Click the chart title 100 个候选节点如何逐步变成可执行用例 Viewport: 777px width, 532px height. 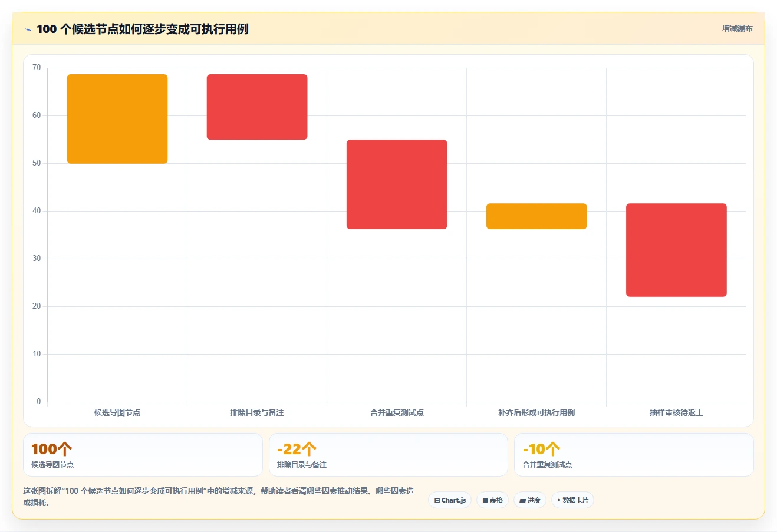point(143,29)
